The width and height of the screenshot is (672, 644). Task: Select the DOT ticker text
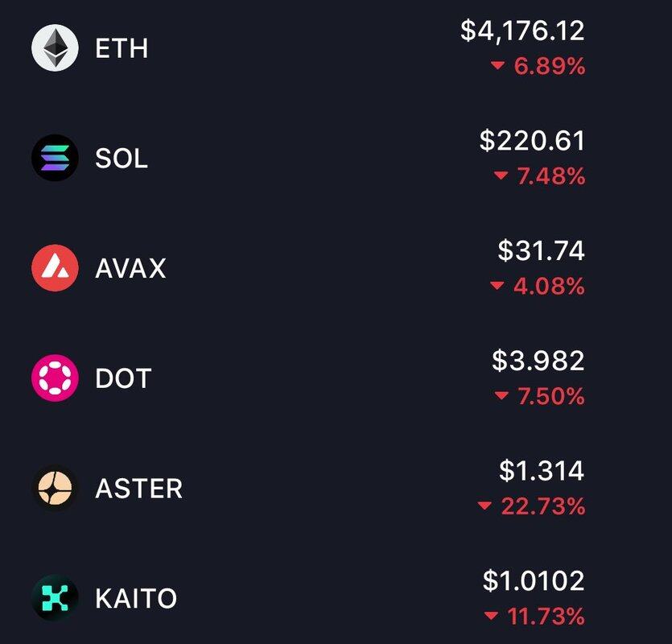(x=123, y=378)
